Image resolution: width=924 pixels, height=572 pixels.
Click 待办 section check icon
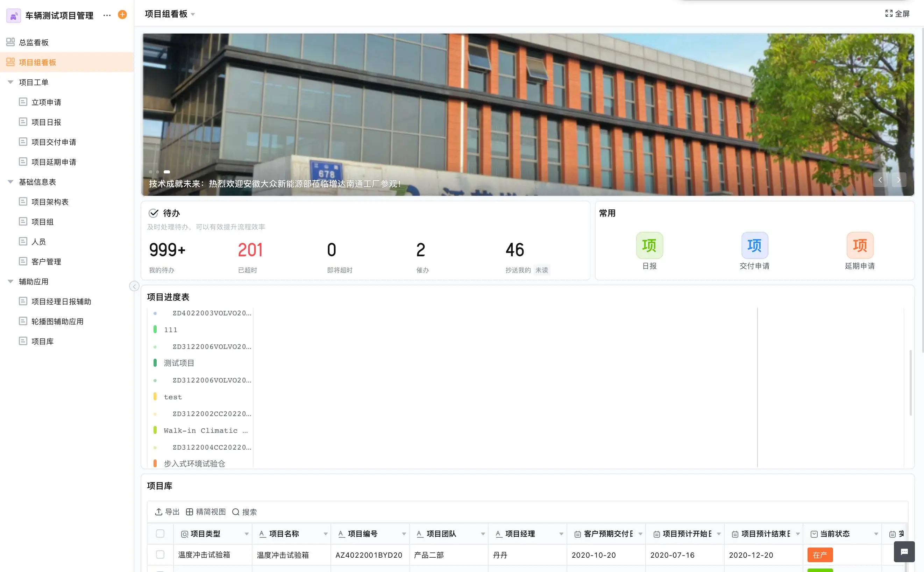pyautogui.click(x=153, y=213)
